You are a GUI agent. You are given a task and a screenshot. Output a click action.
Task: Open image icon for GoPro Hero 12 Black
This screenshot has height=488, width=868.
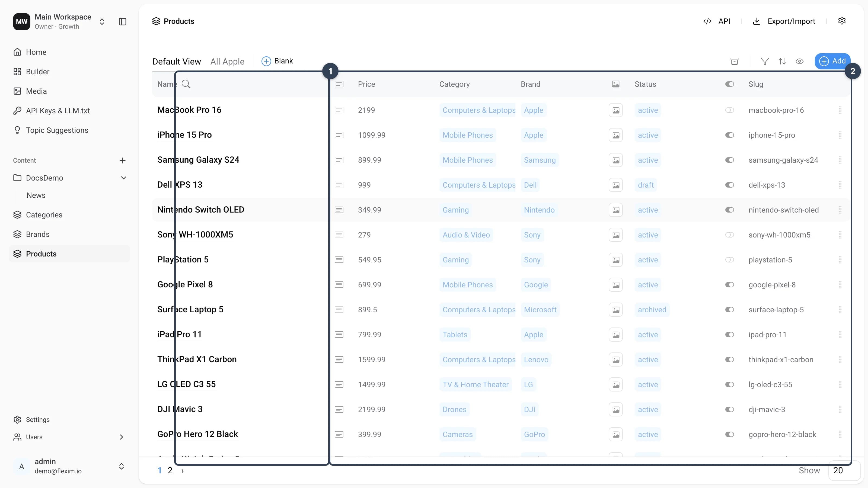tap(616, 434)
